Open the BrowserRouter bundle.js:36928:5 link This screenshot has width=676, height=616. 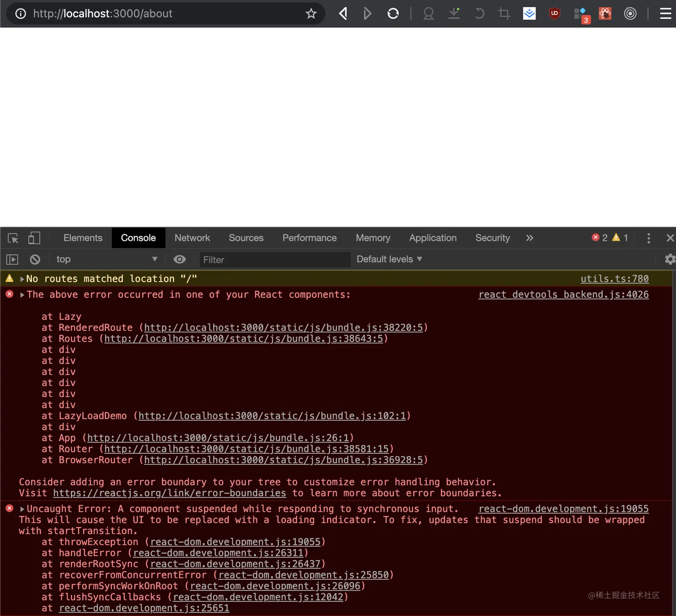[x=283, y=460]
